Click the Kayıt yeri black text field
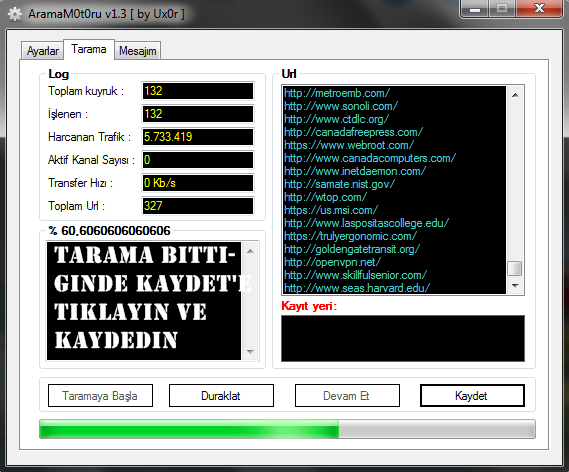Screen dimensions: 569x472 coord(403,338)
